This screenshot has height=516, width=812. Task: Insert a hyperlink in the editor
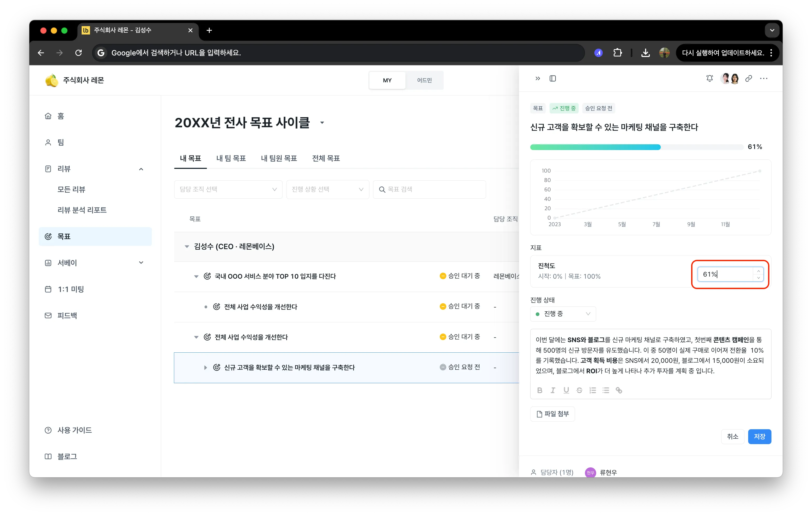(619, 390)
